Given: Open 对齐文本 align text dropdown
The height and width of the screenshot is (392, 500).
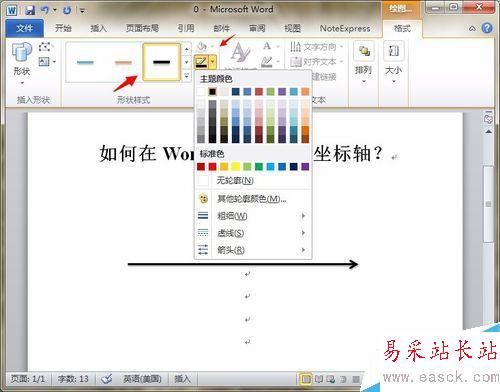Looking at the screenshot, I should click(x=317, y=62).
